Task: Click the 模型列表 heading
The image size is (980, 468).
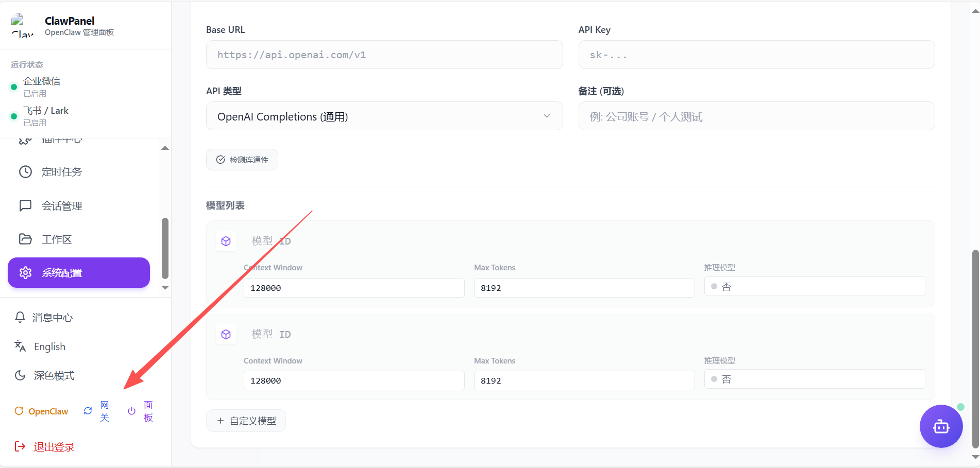Action: pos(225,205)
